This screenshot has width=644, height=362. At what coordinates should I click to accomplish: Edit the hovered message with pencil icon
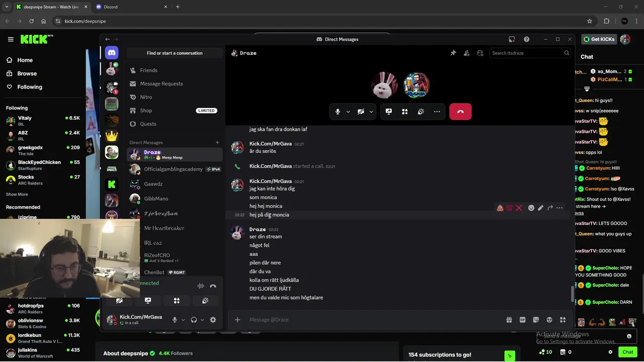pyautogui.click(x=540, y=208)
